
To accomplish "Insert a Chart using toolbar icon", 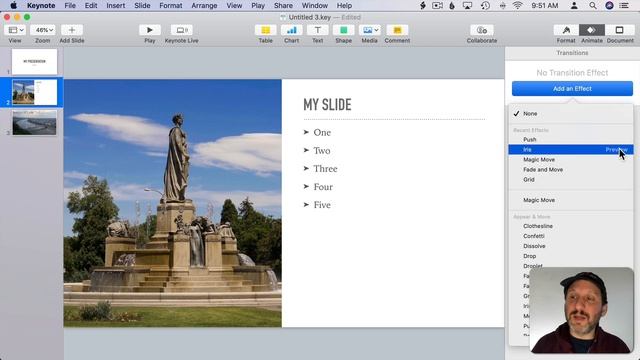I will point(291,30).
